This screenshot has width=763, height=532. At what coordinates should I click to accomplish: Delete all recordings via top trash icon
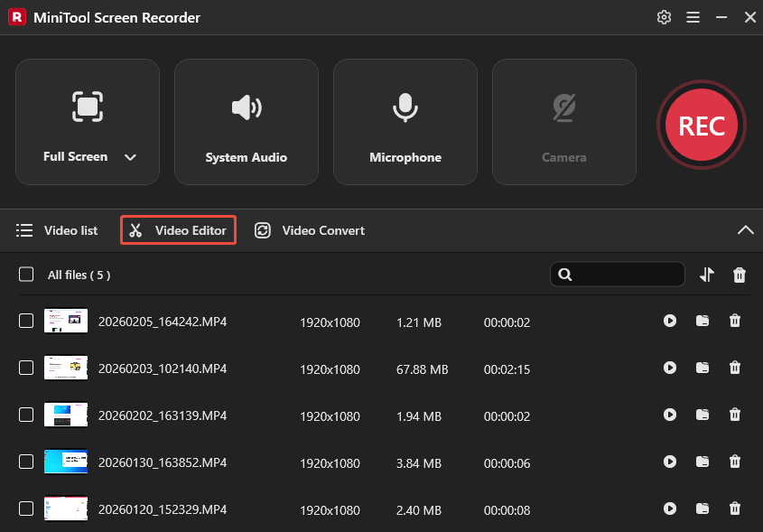tap(739, 274)
